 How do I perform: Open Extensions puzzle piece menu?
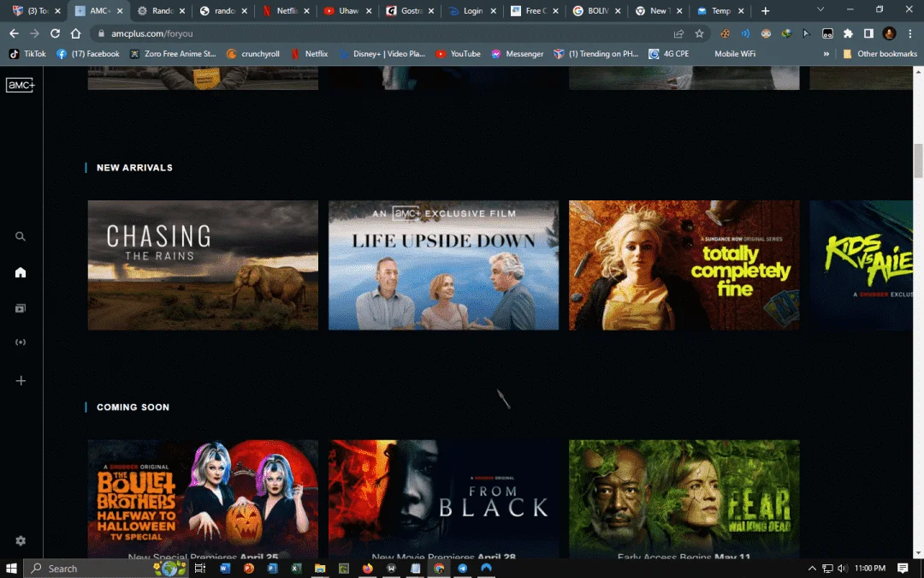click(x=848, y=33)
